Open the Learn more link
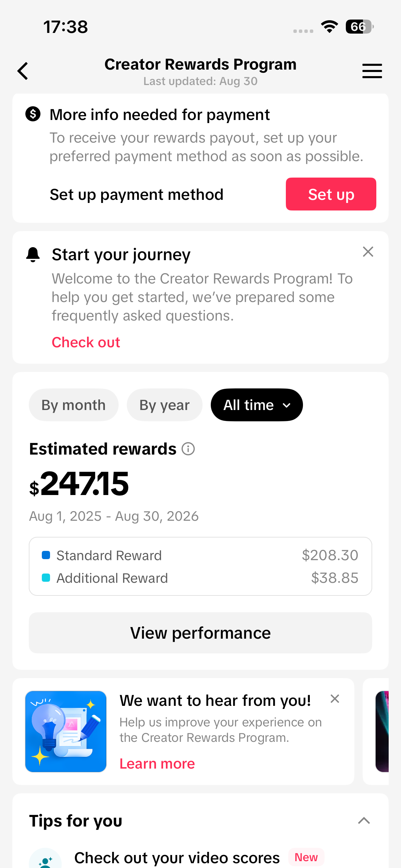 [x=157, y=763]
